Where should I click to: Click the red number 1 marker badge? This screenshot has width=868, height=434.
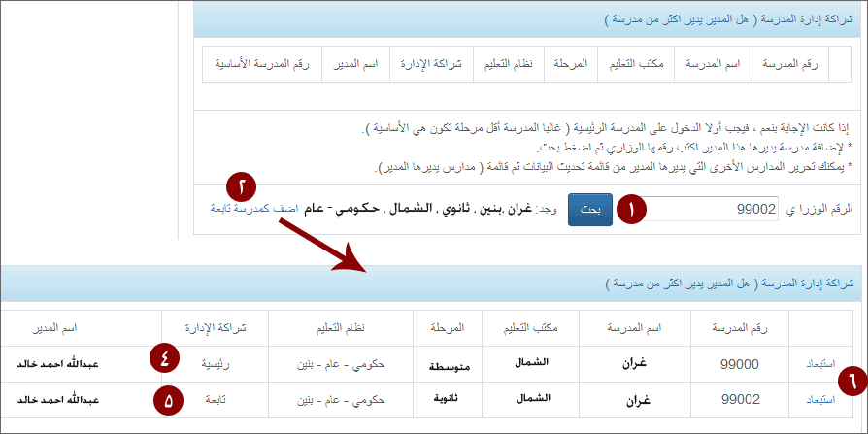pos(632,209)
